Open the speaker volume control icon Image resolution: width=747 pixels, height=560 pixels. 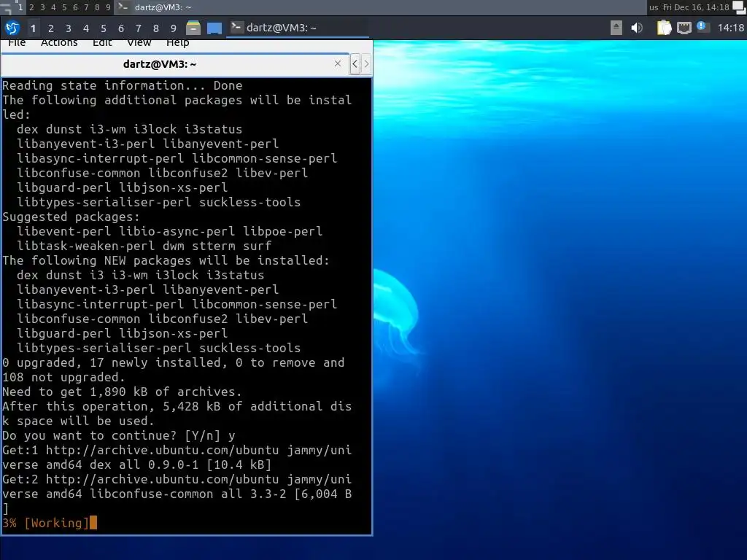(636, 28)
